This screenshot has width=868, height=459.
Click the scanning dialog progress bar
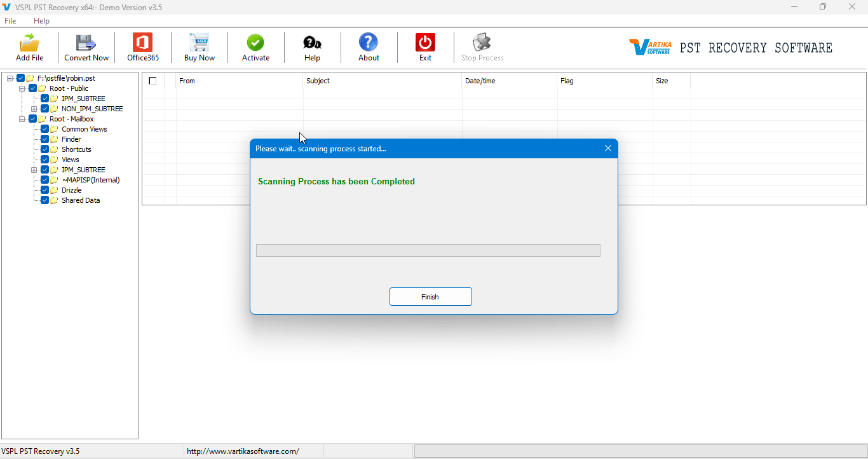(x=428, y=250)
